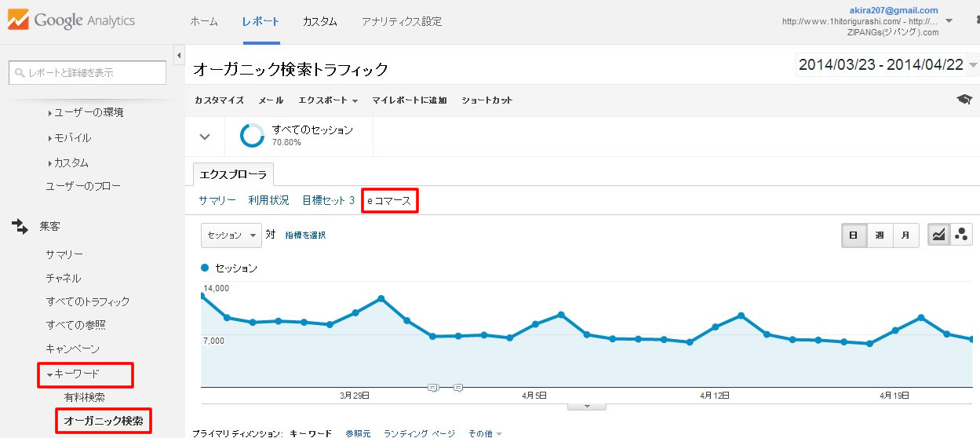Expand the エクスポート dropdown menu

328,100
